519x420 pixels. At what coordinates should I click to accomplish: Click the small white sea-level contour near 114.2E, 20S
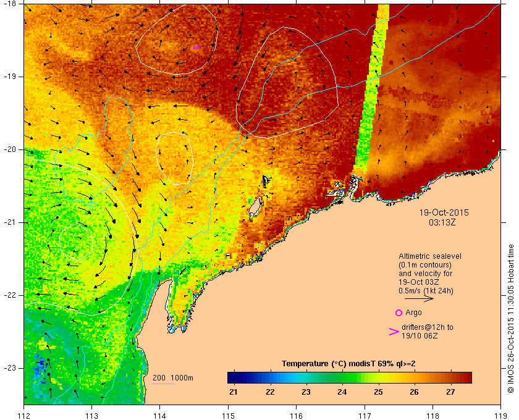coord(174,158)
